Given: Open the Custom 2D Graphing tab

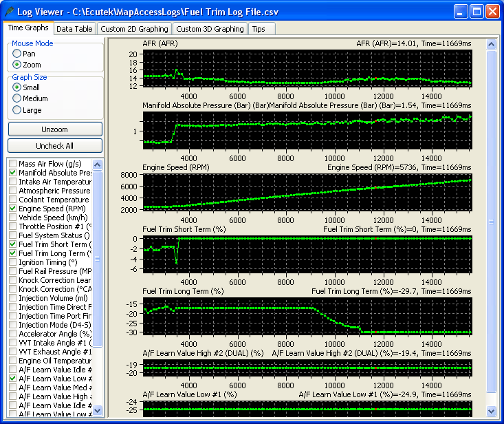Looking at the screenshot, I should pos(134,29).
